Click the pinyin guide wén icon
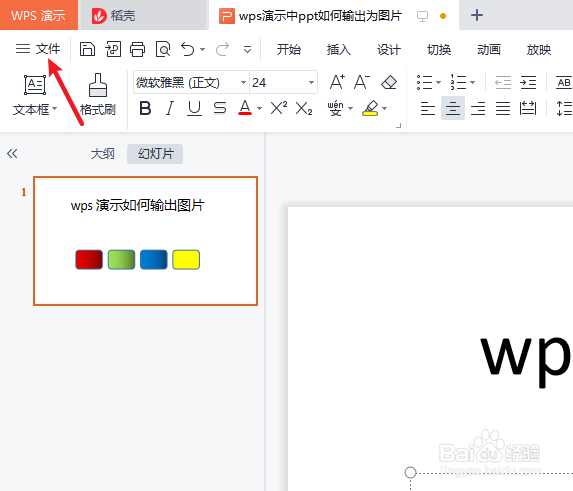Screen dimensions: 573x491 pos(335,108)
